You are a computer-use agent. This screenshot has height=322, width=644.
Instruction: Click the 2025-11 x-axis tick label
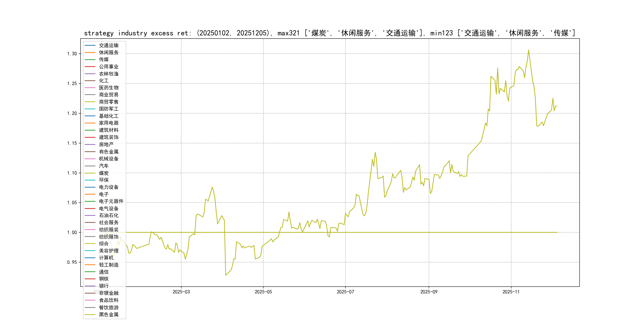511,292
